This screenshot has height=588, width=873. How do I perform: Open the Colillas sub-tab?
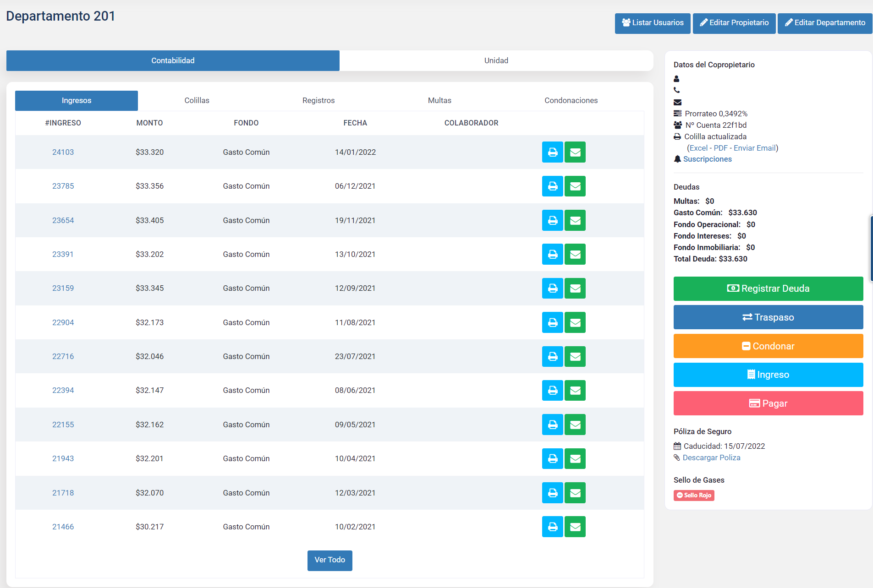coord(197,100)
